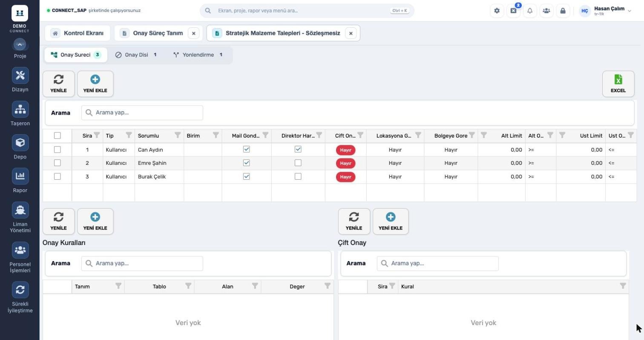Viewport: 644px width, 340px height.
Task: Click the Hayır badge in Can Aydın row
Action: tap(345, 150)
